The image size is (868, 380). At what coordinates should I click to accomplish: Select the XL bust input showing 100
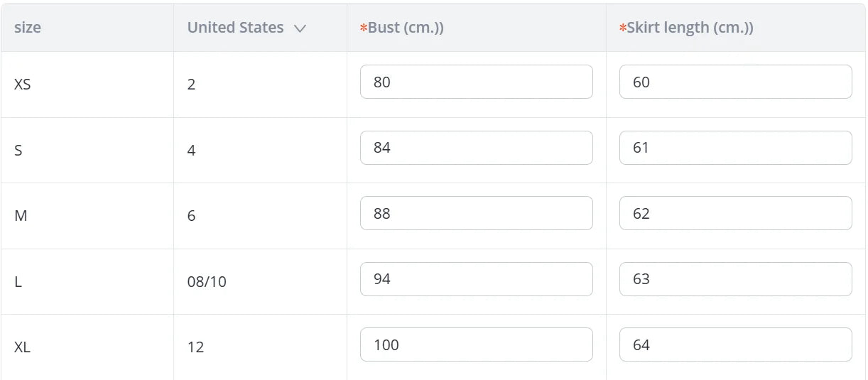(x=476, y=344)
